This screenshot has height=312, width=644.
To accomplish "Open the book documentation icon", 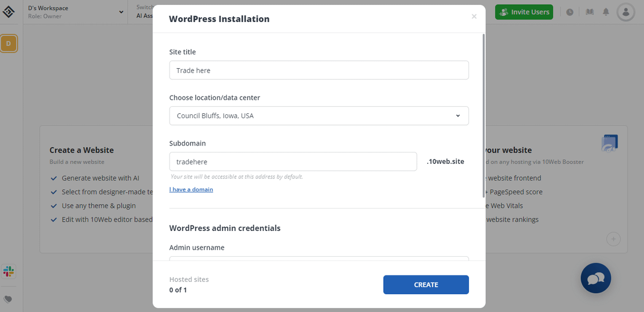I will tap(590, 12).
